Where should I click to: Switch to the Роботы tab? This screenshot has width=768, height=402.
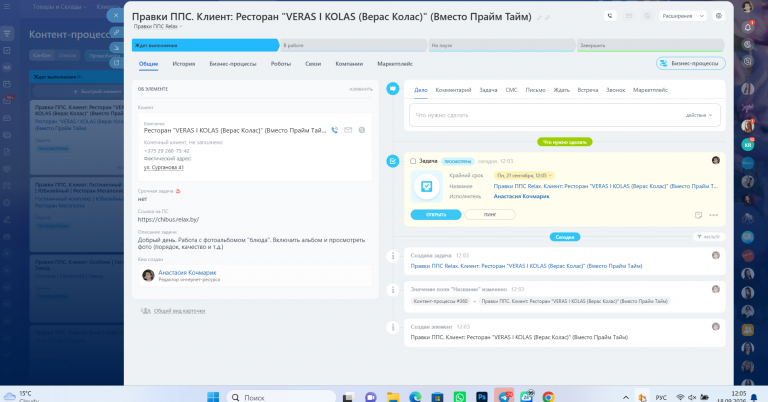[x=281, y=64]
